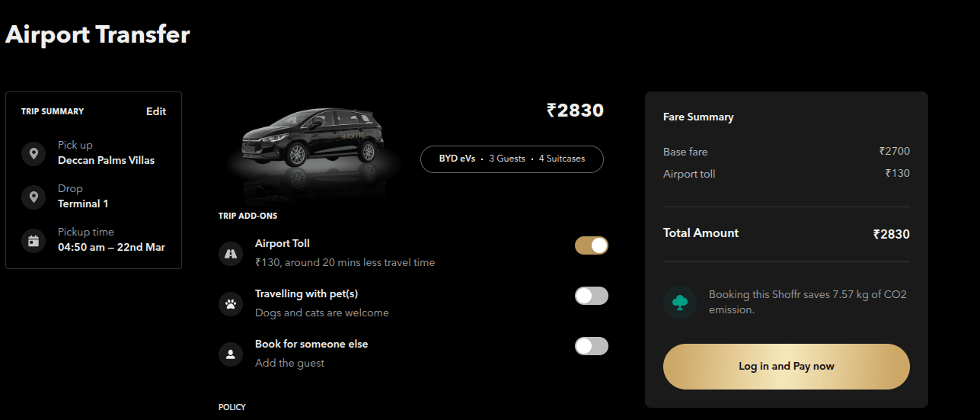This screenshot has width=980, height=420.
Task: Click Edit in the Trip Summary
Action: pos(156,111)
